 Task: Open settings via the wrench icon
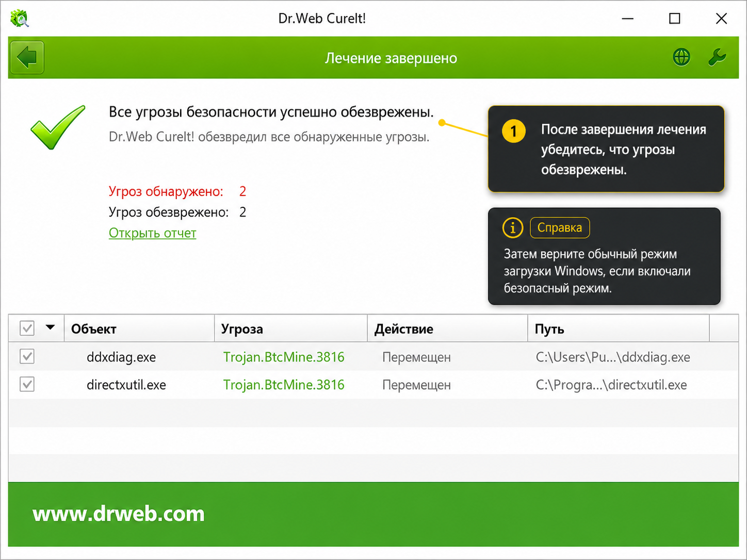coord(717,57)
